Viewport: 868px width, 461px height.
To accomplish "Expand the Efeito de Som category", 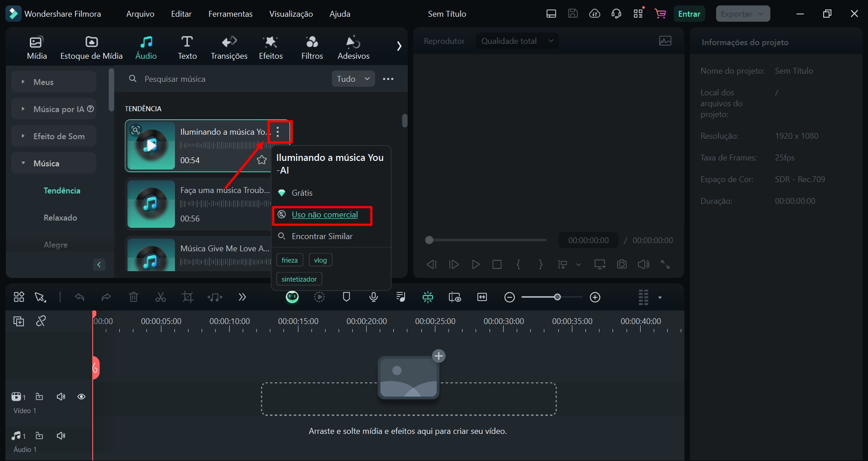I will (x=54, y=136).
